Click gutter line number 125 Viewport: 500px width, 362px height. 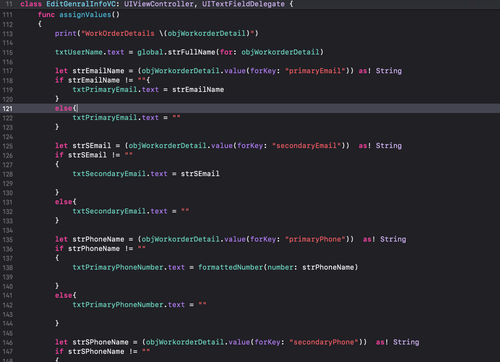click(7, 146)
